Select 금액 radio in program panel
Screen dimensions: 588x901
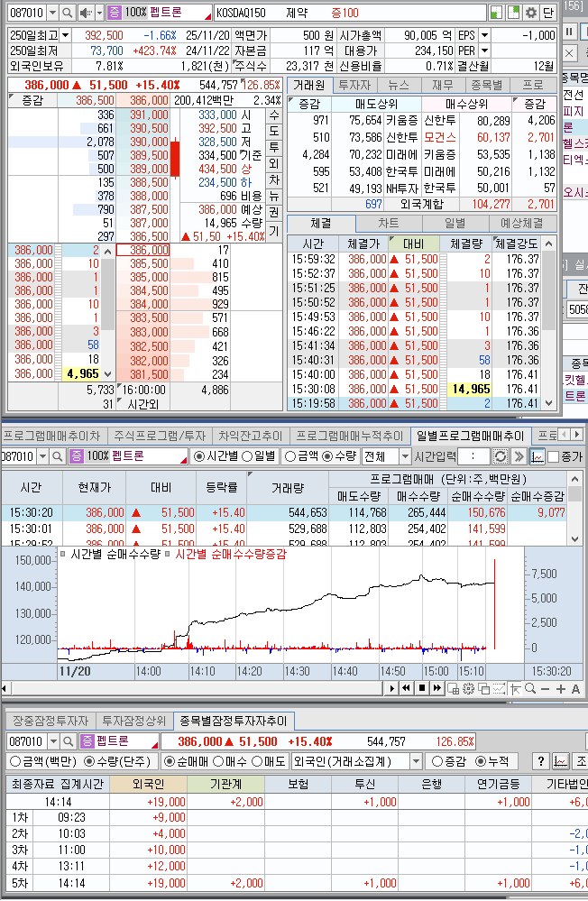(x=289, y=456)
